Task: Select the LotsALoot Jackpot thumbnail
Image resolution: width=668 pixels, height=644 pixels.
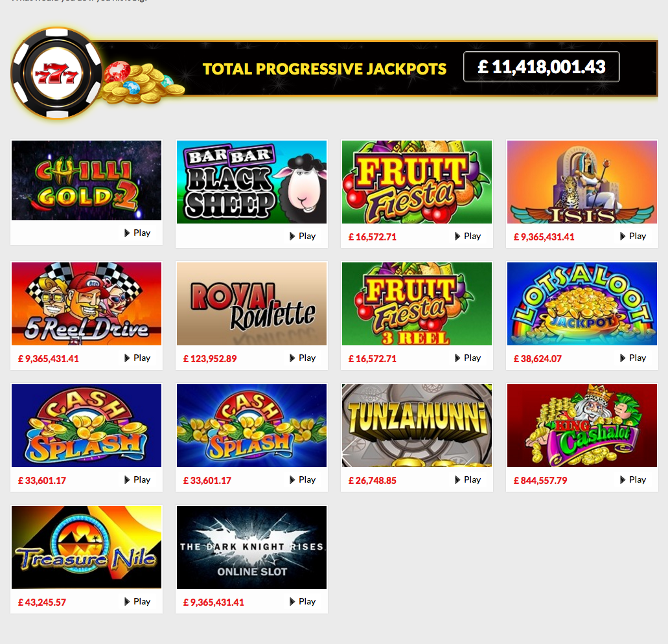Action: point(582,304)
